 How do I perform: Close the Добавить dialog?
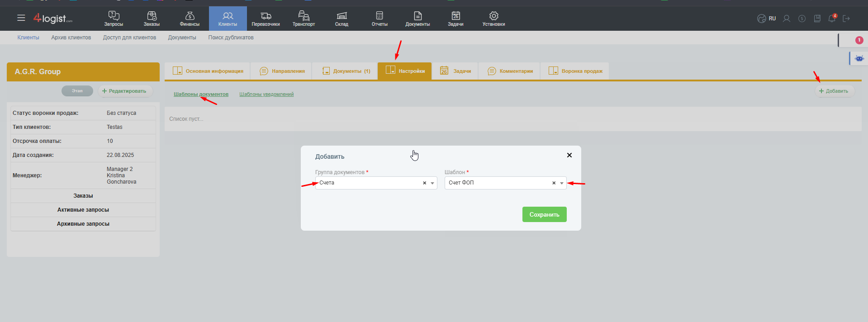tap(569, 155)
